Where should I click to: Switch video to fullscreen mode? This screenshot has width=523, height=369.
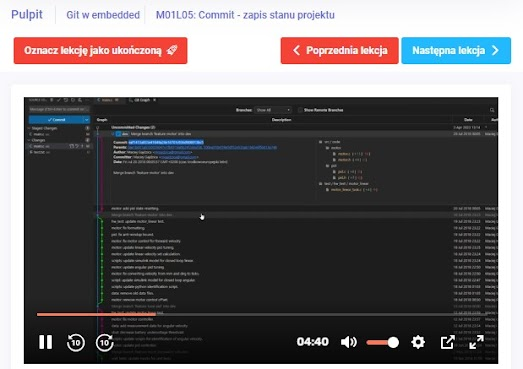tap(476, 342)
